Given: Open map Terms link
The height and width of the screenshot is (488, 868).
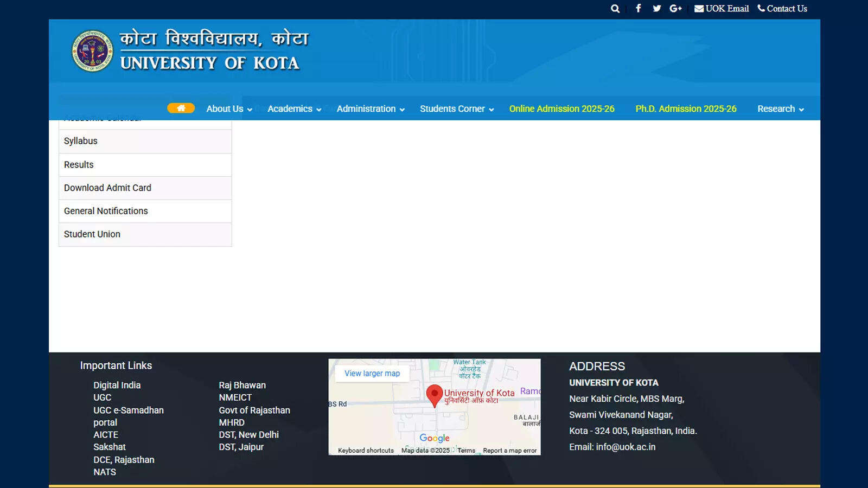Looking at the screenshot, I should (466, 451).
